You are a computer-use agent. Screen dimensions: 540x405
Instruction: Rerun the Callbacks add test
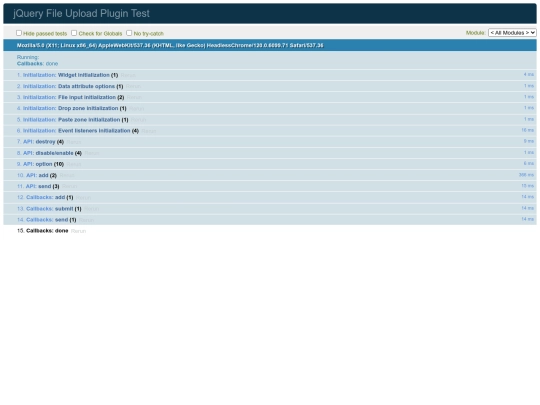[83, 198]
